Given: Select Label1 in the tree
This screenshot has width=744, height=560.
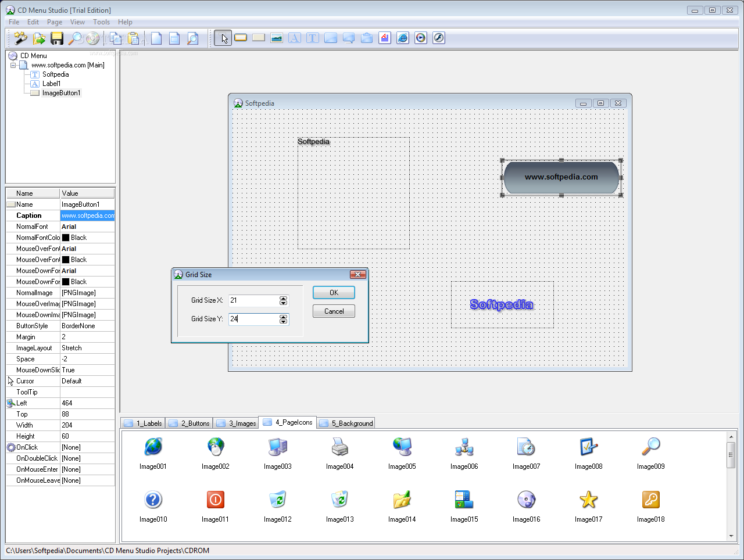Looking at the screenshot, I should pyautogui.click(x=51, y=84).
